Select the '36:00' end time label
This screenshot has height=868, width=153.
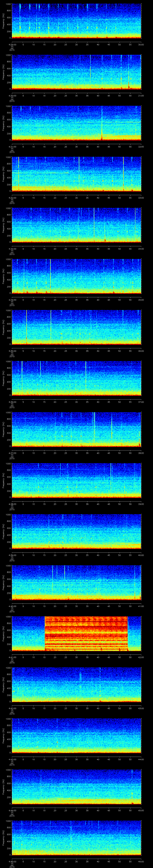tap(141, 351)
